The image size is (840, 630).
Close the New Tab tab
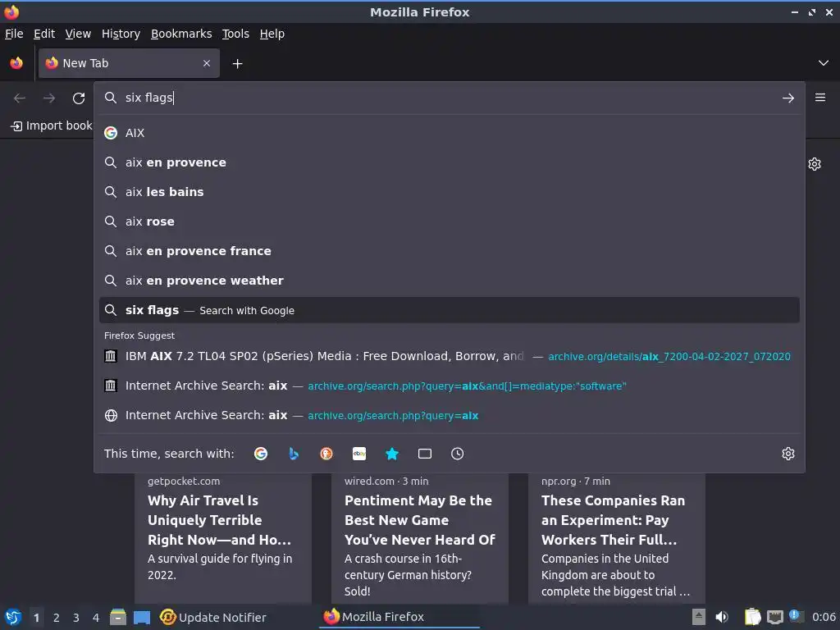(207, 63)
